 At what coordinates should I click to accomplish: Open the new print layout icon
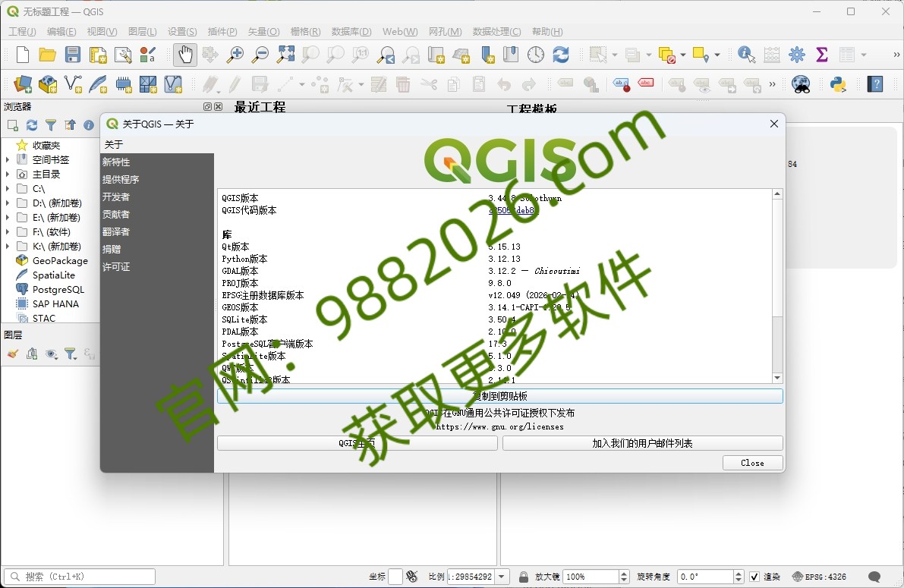click(98, 55)
